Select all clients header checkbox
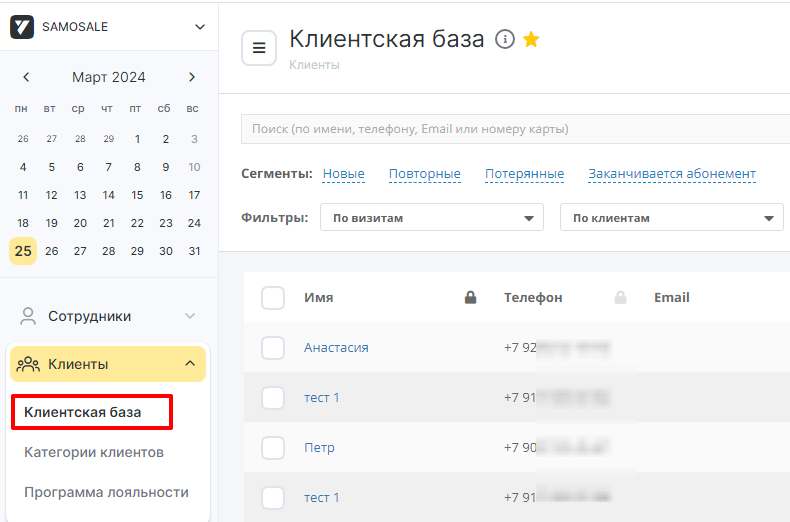790x522 pixels. 273,298
